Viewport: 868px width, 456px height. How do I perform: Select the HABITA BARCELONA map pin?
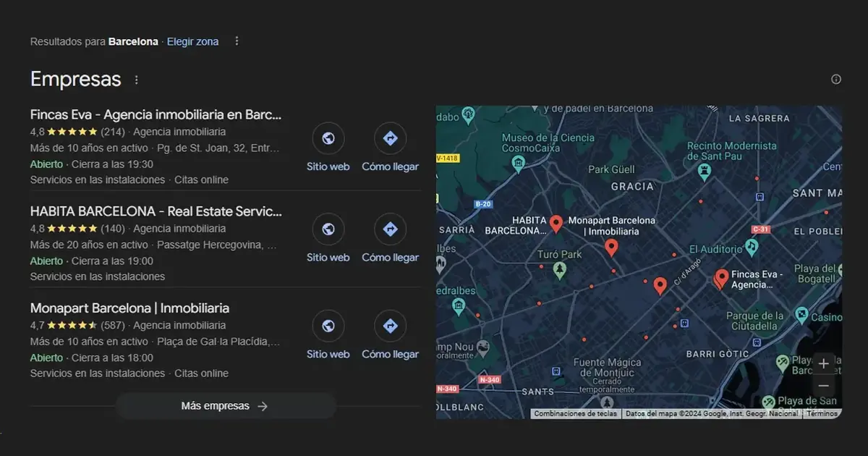[556, 224]
